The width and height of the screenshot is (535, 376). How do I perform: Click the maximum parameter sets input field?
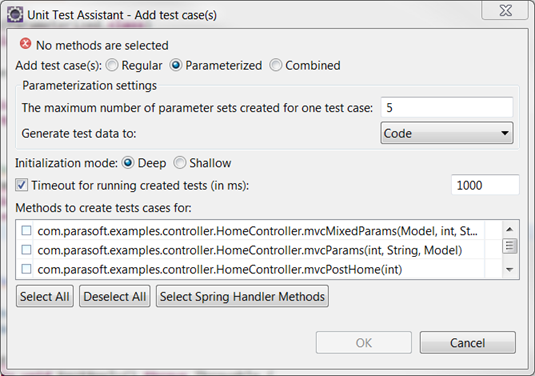click(447, 108)
